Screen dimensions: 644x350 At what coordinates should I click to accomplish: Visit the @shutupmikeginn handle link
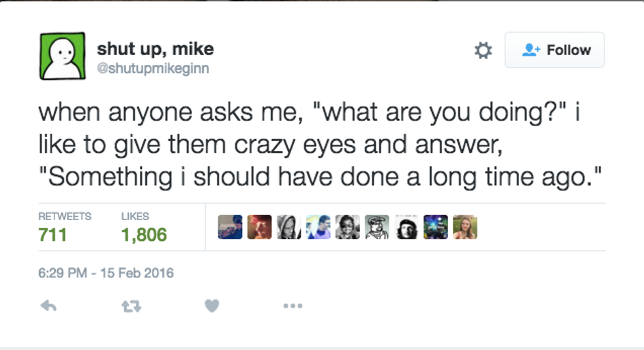pyautogui.click(x=153, y=68)
